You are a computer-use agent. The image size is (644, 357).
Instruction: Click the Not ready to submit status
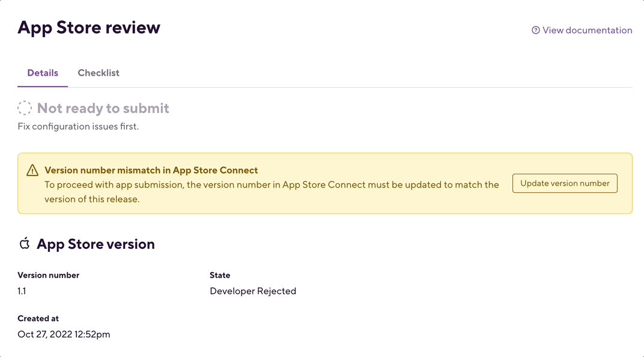pyautogui.click(x=103, y=108)
